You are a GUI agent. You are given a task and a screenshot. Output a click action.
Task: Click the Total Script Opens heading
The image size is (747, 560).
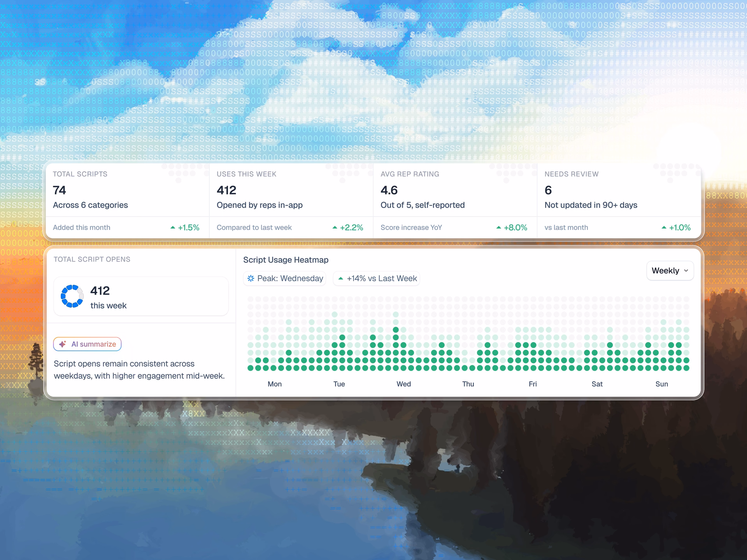92,259
